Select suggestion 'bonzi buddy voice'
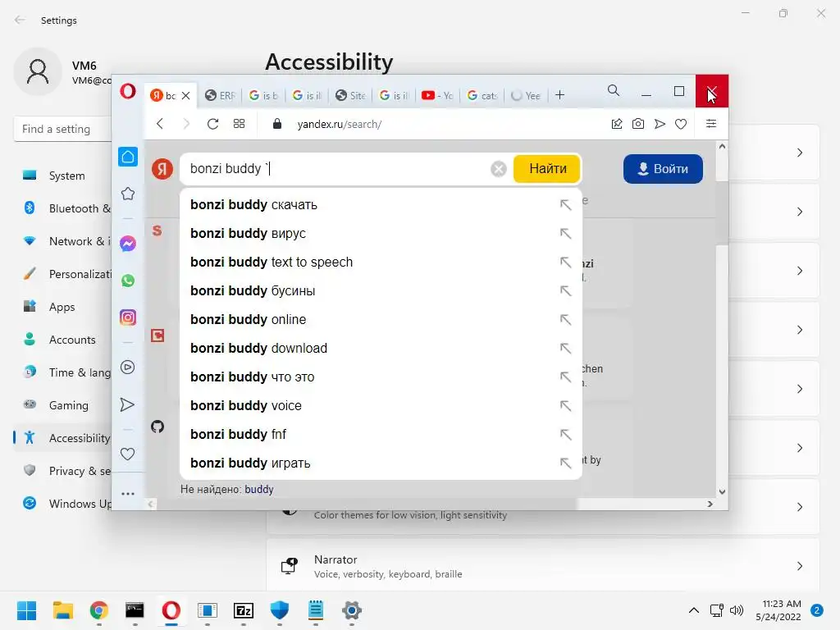 (381, 405)
